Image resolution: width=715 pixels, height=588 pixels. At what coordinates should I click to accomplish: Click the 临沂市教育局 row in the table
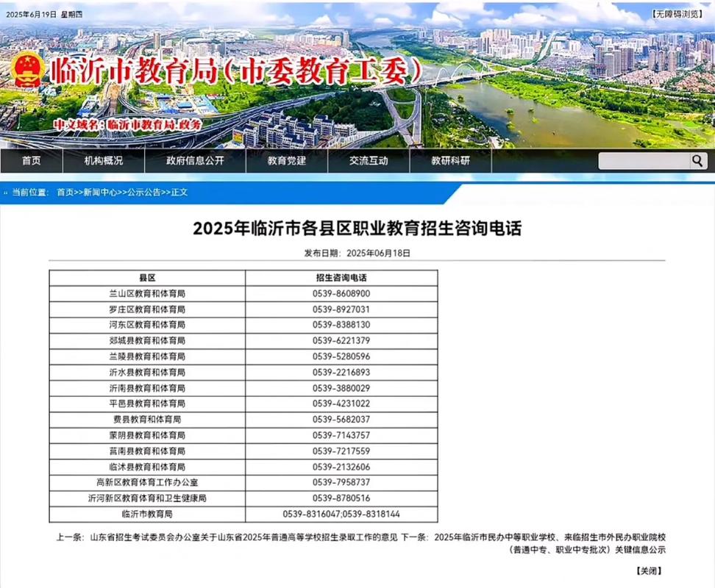pyautogui.click(x=147, y=514)
